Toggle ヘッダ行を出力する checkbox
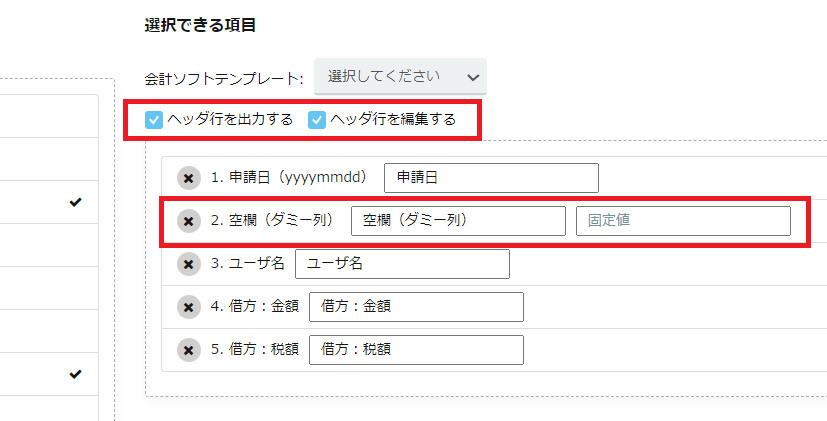Image resolution: width=827 pixels, height=421 pixels. (x=154, y=120)
